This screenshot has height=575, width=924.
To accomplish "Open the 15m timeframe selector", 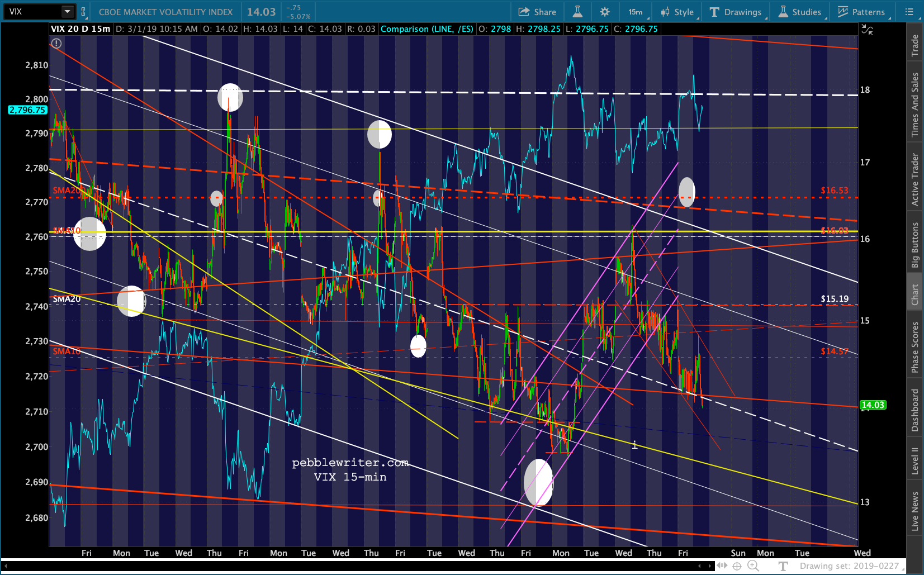I will 636,12.
